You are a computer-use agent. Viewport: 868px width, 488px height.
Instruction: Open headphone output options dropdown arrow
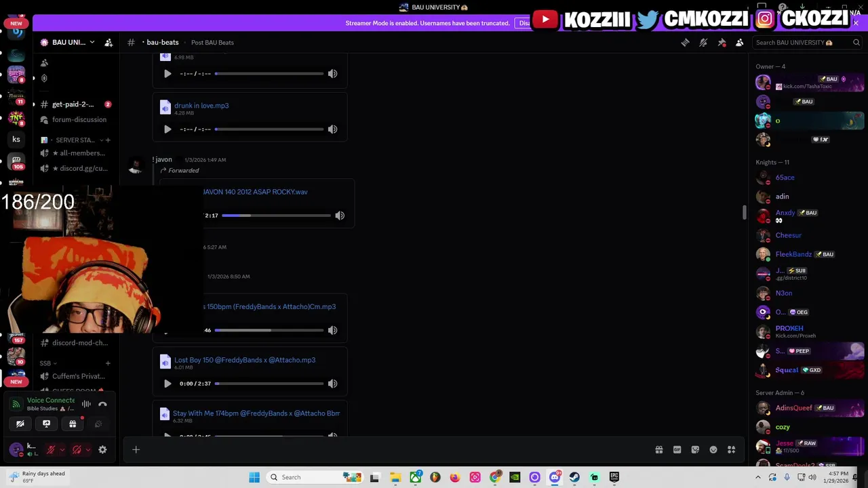(87, 449)
